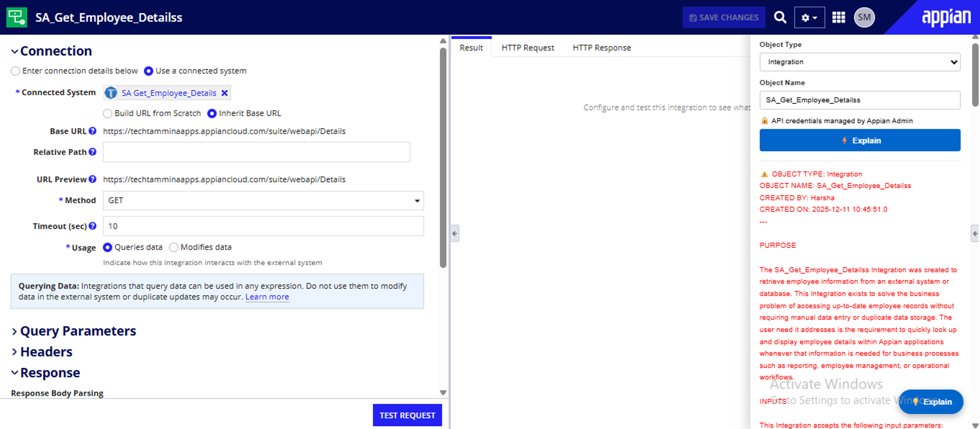Switch to the Result tab
The image size is (980, 429).
coord(471,47)
